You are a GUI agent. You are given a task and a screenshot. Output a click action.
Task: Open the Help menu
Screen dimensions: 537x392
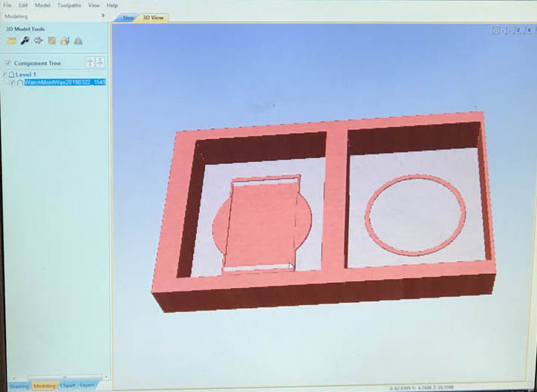112,5
